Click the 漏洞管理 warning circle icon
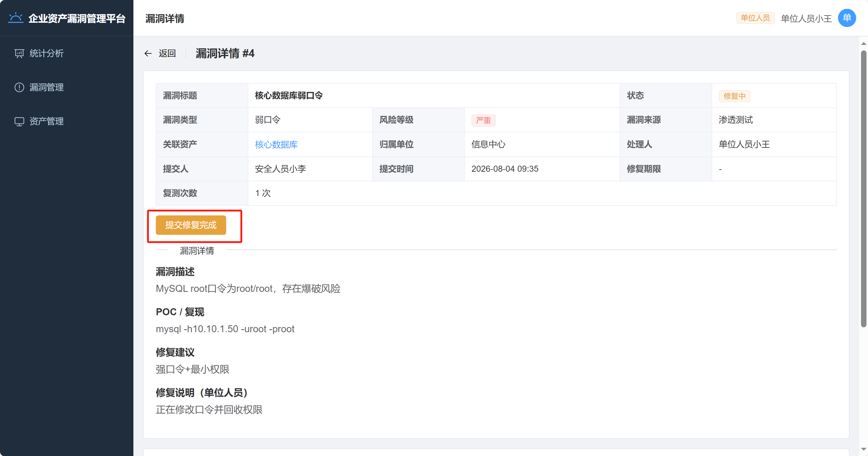The image size is (868, 456). (x=19, y=87)
